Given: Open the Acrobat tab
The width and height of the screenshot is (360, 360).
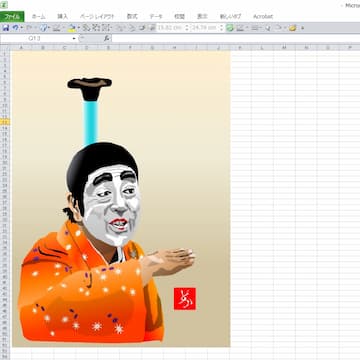Looking at the screenshot, I should (x=263, y=16).
